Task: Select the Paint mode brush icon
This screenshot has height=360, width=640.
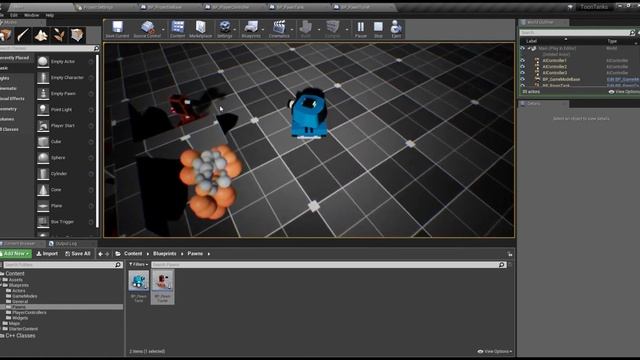Action: (23, 35)
